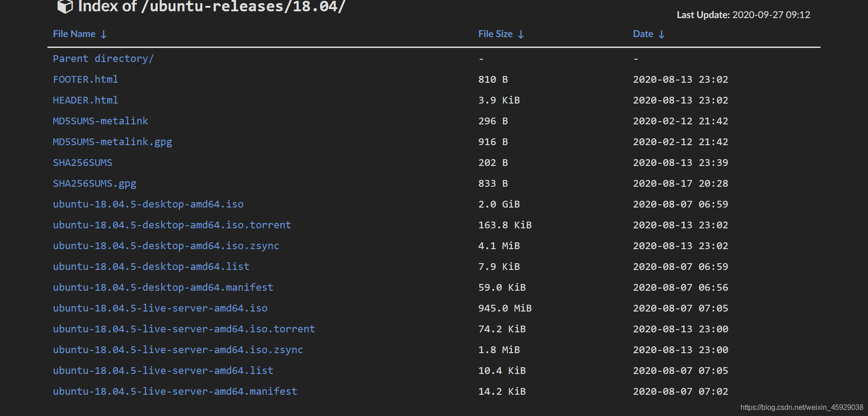Click the 916 B file size value
The image size is (868, 416).
coord(493,142)
